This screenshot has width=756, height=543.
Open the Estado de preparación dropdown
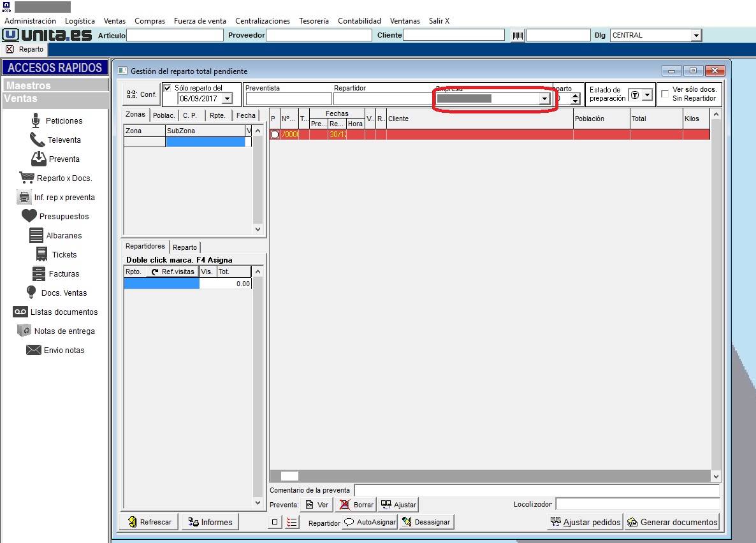(x=647, y=95)
